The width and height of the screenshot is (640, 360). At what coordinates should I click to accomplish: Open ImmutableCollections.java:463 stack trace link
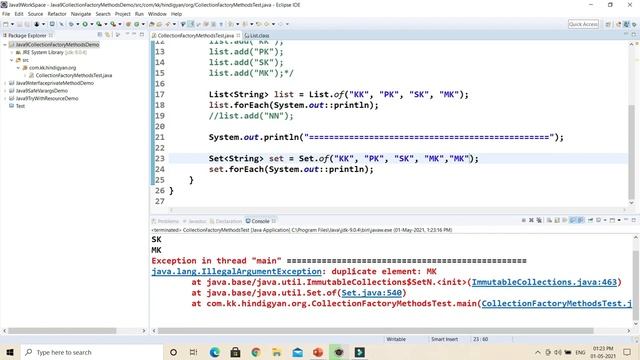tap(544, 282)
